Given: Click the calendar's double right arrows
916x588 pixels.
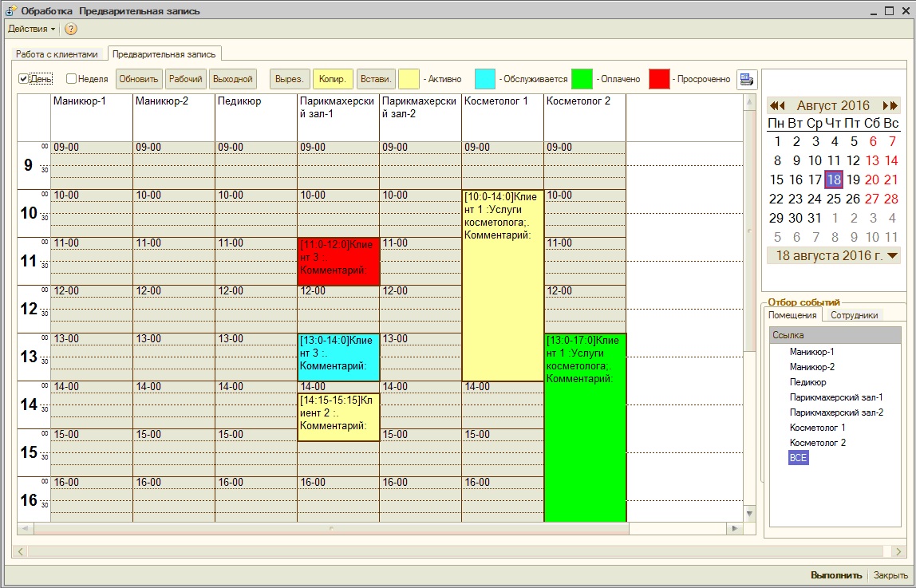Looking at the screenshot, I should coord(890,105).
